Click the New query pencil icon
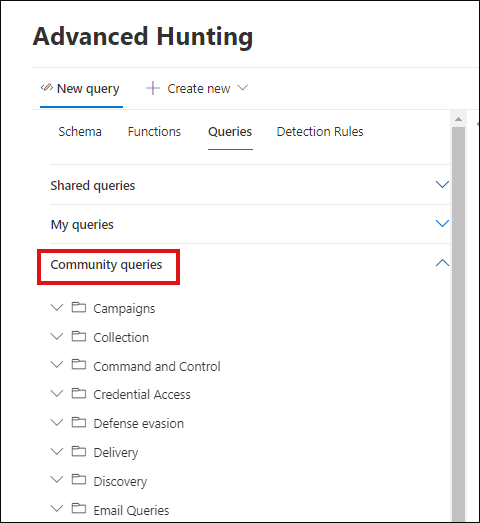The image size is (480, 523). [x=47, y=88]
